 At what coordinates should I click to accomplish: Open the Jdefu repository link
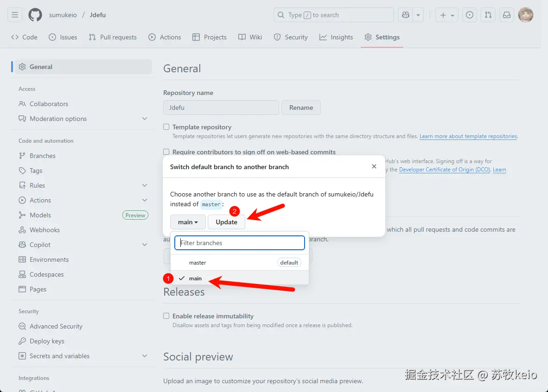(x=97, y=15)
